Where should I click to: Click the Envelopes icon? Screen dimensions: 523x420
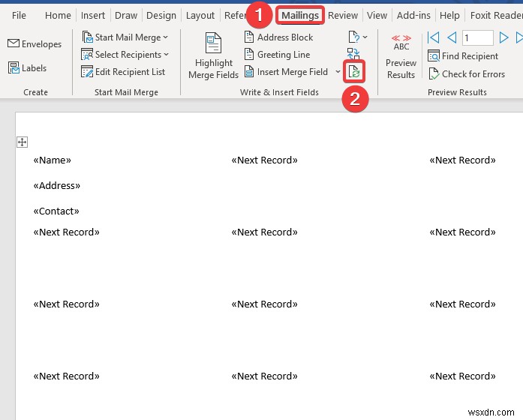point(14,43)
